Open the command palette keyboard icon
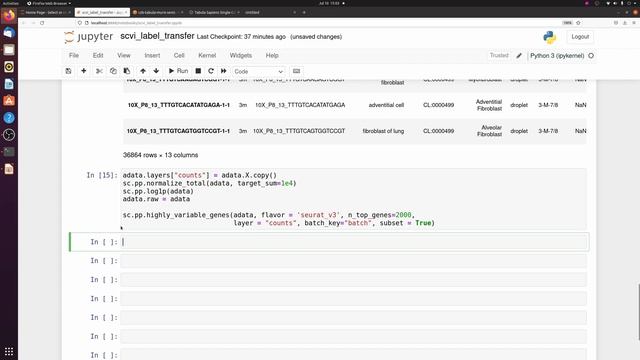The height and width of the screenshot is (360, 640). click(x=296, y=71)
